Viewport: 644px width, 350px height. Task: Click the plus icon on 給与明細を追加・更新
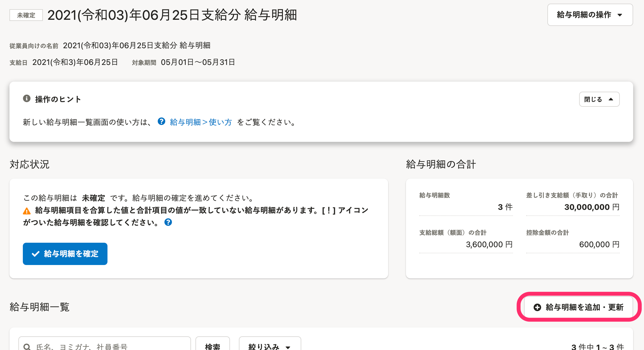pyautogui.click(x=537, y=307)
